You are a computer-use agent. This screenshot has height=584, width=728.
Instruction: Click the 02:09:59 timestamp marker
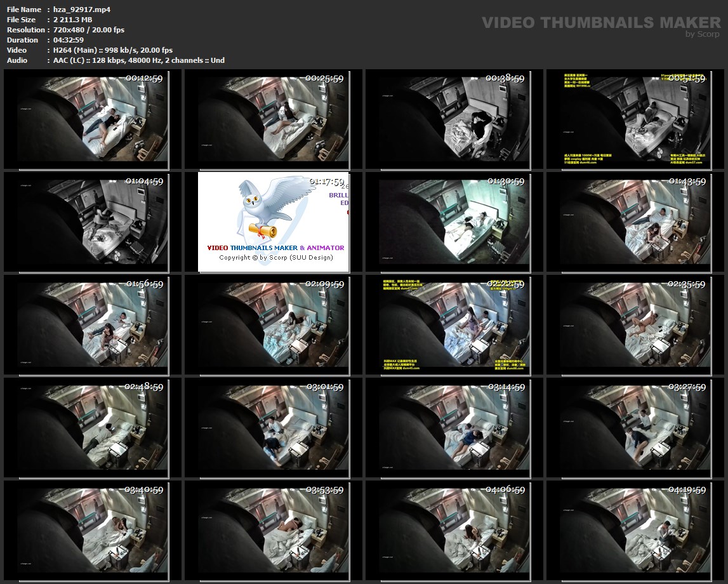[x=325, y=284]
